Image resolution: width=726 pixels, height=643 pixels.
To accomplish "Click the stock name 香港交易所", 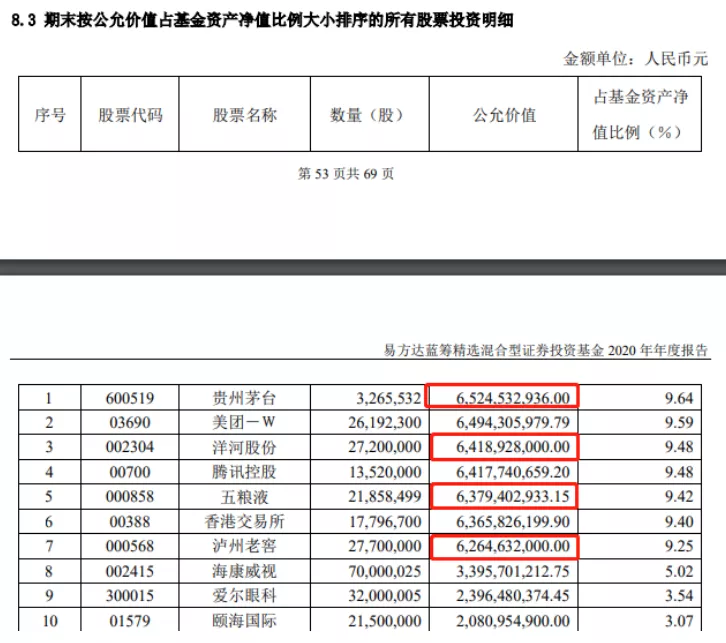I will coord(244,522).
